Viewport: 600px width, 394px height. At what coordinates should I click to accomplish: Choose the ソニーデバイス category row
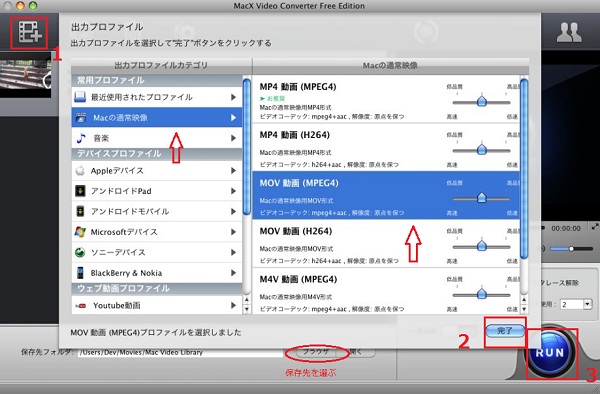click(157, 252)
